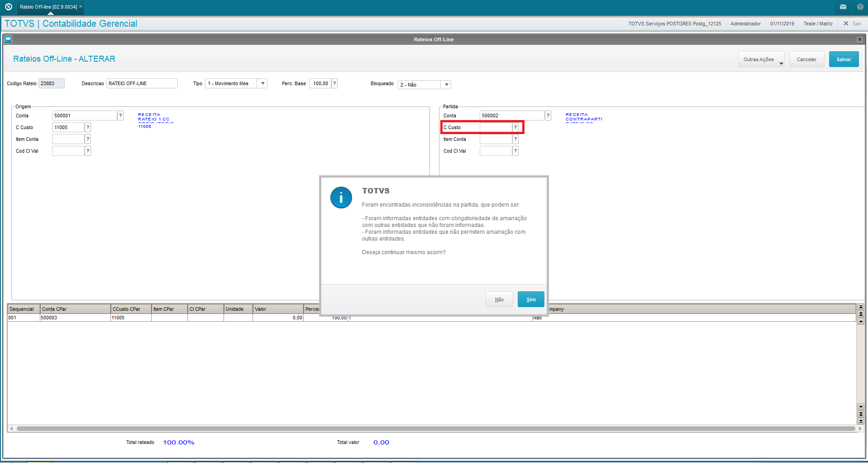Close the Rateios Off-Line window

coord(859,39)
